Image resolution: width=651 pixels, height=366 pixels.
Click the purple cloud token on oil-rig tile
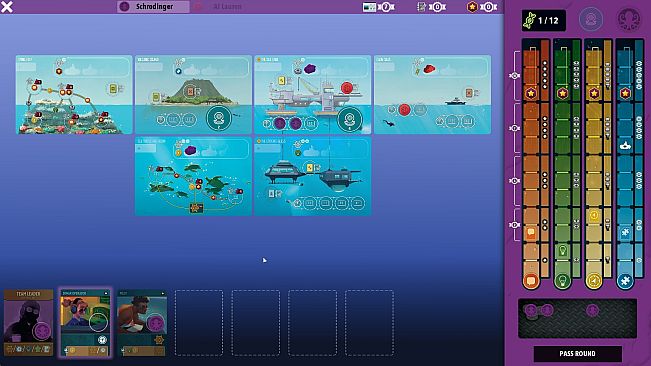pyautogui.click(x=310, y=69)
